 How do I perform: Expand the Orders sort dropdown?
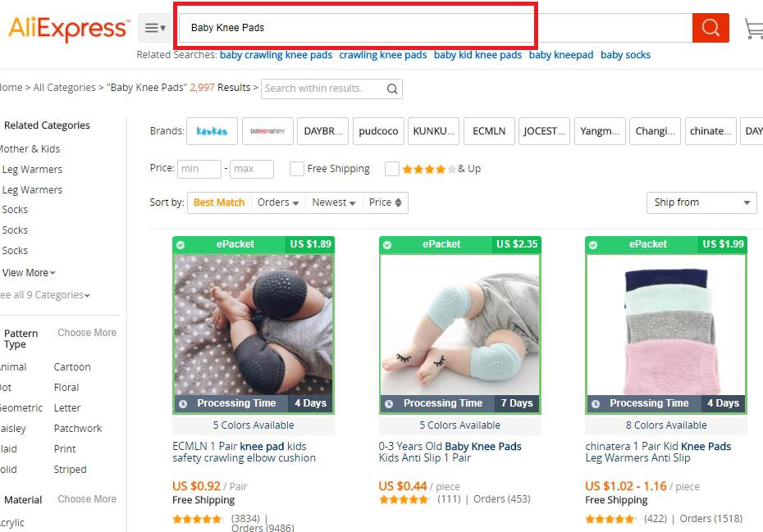point(278,202)
